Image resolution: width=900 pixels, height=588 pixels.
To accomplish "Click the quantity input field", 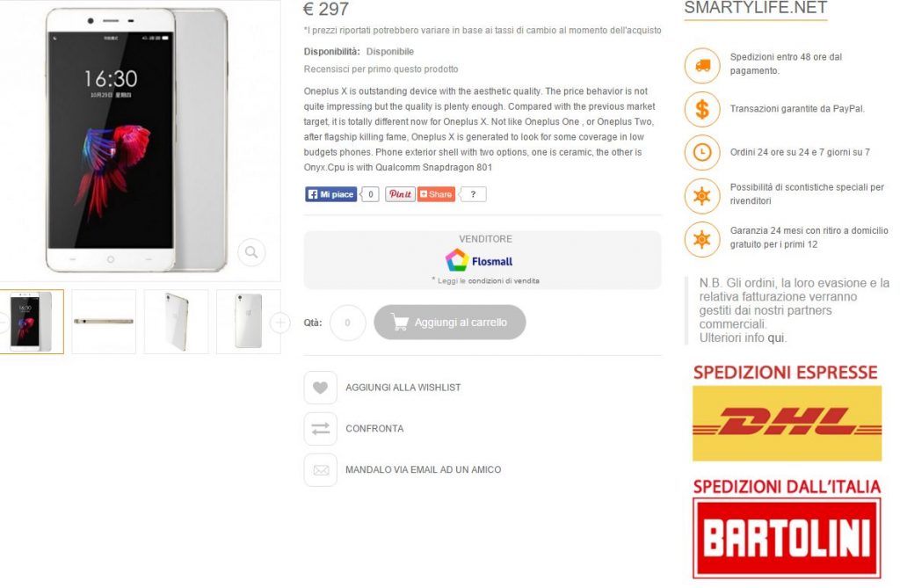I will [347, 323].
